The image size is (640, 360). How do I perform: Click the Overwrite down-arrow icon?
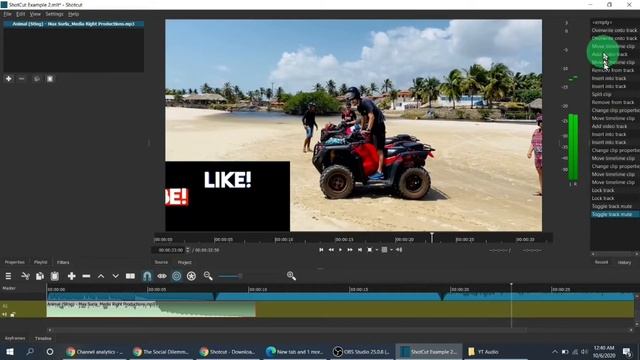coord(116,276)
